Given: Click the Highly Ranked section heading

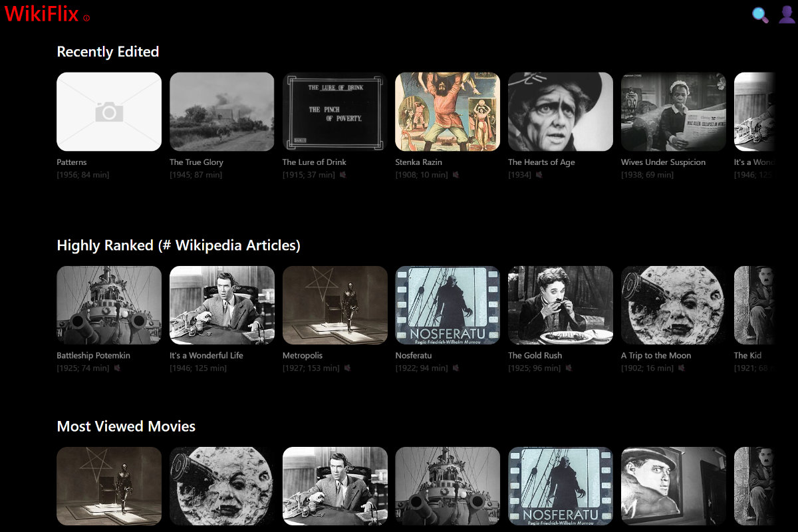Looking at the screenshot, I should [178, 245].
